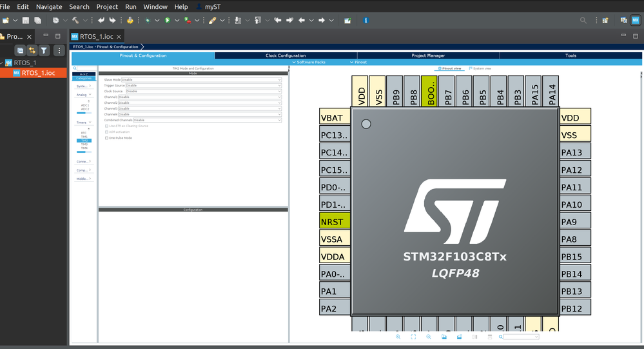The image size is (644, 349).
Task: Click the zoom in icon below chip view
Action: click(x=398, y=337)
